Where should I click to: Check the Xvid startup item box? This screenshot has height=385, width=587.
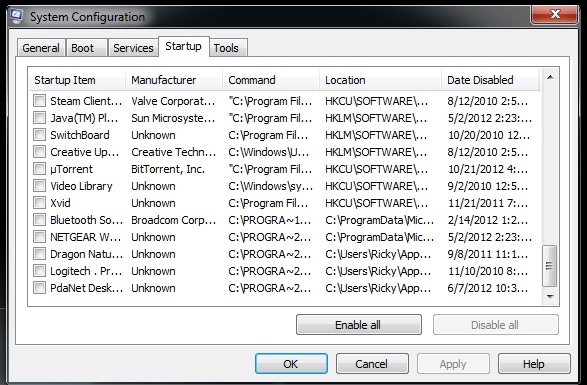[x=39, y=203]
